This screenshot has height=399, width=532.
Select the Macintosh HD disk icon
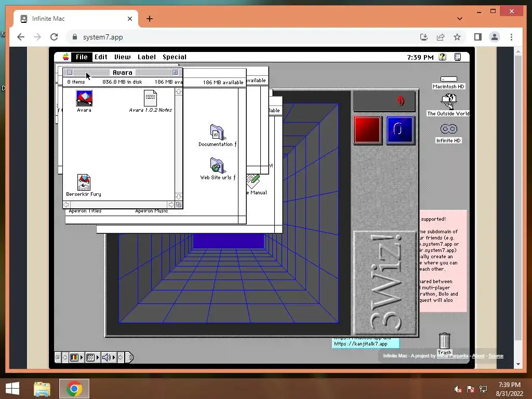448,79
